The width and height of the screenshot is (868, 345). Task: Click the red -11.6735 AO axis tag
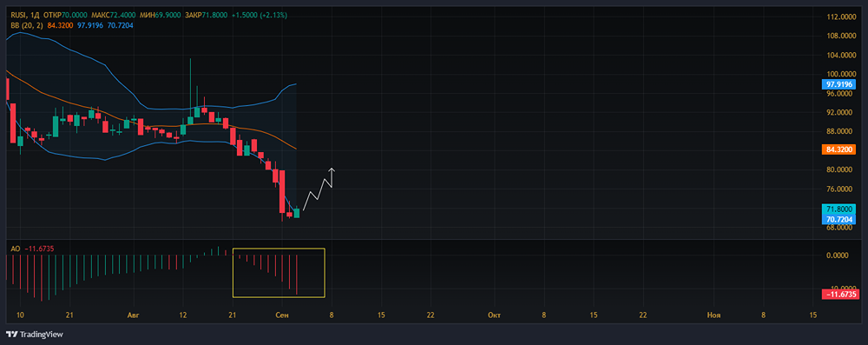point(839,294)
